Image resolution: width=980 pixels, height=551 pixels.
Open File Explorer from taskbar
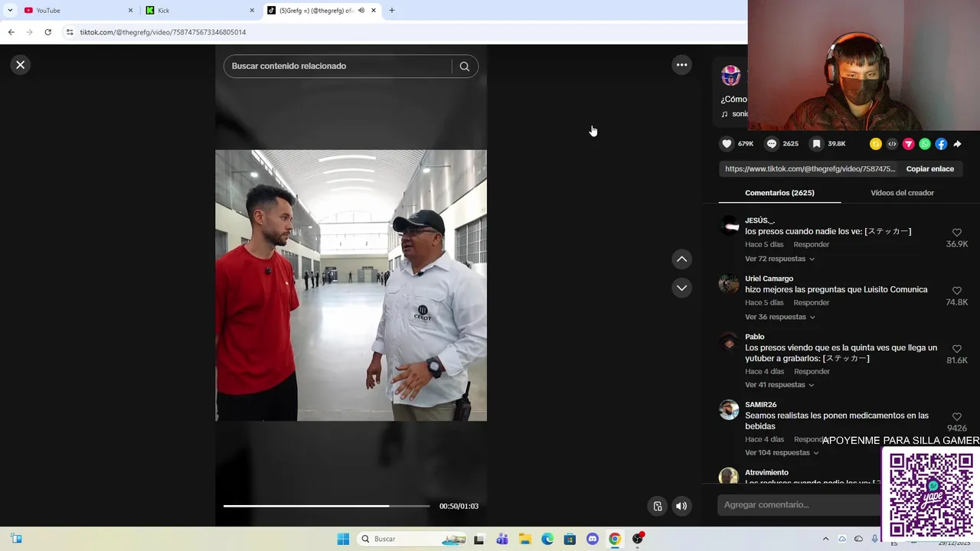point(525,539)
